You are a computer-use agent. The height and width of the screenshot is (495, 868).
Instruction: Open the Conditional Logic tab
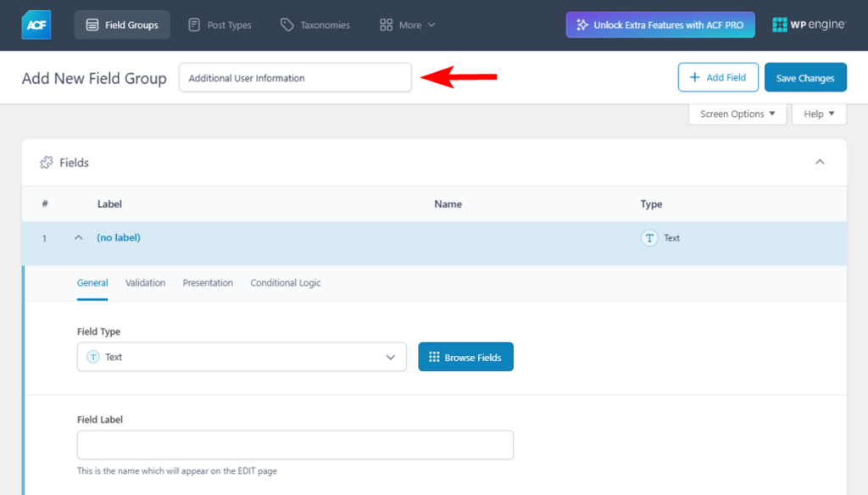pos(285,282)
